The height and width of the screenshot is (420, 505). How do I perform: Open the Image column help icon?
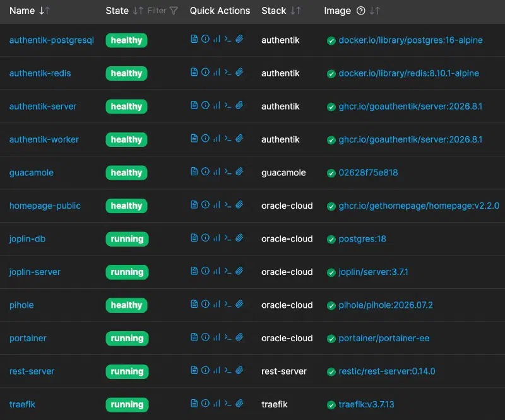pyautogui.click(x=360, y=11)
